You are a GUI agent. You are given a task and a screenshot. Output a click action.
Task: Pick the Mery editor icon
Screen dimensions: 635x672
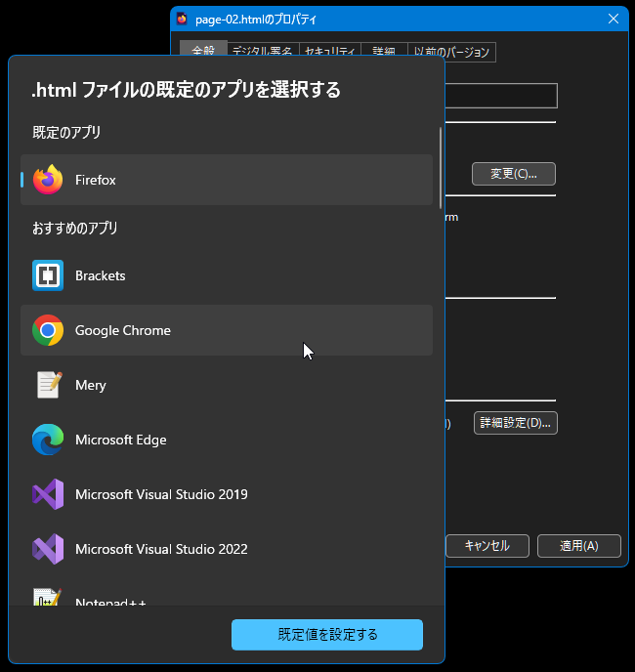48,385
